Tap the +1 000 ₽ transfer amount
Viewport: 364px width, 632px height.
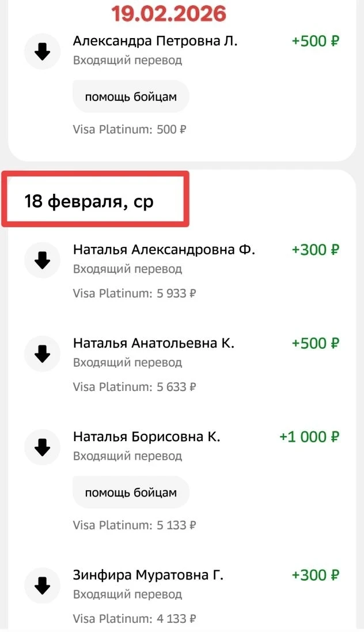[309, 437]
